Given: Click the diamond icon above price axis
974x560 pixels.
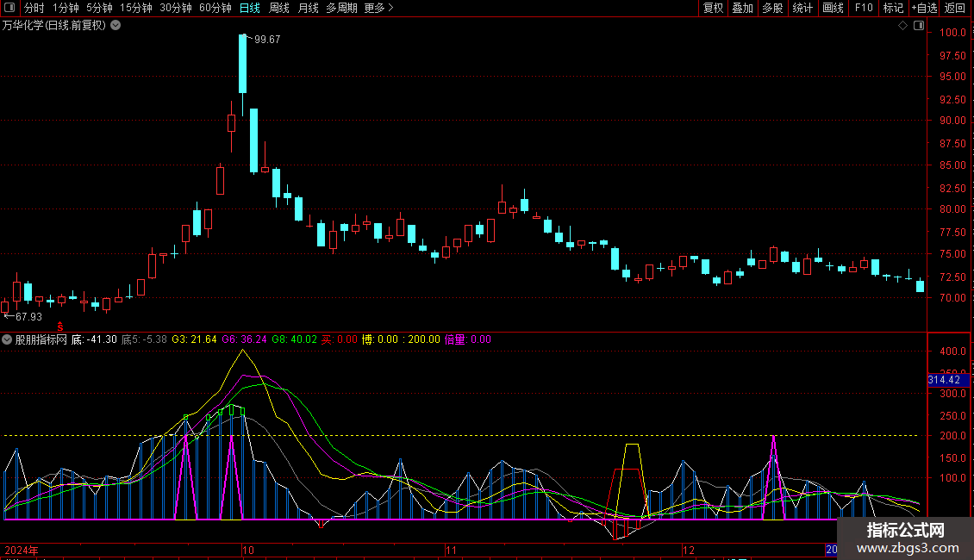Looking at the screenshot, I should coord(902,26).
